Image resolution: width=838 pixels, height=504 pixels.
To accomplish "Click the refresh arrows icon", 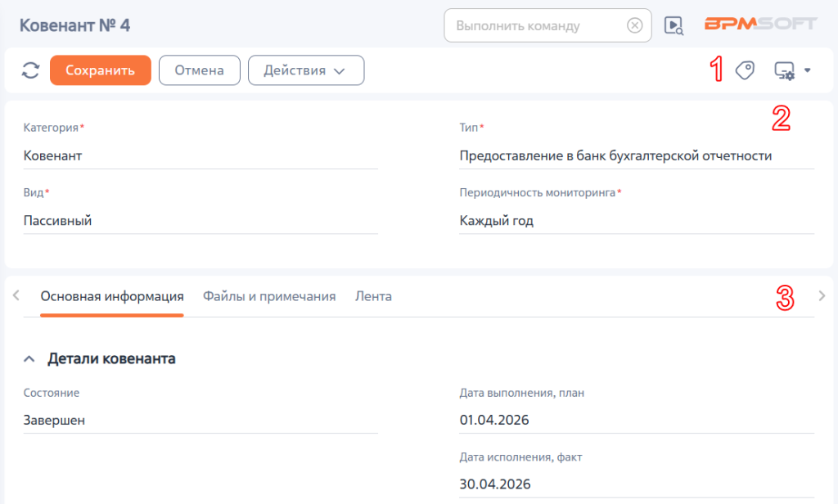I will pos(30,70).
